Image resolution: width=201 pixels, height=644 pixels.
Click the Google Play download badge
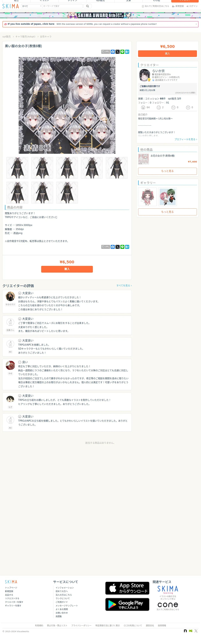(127, 604)
